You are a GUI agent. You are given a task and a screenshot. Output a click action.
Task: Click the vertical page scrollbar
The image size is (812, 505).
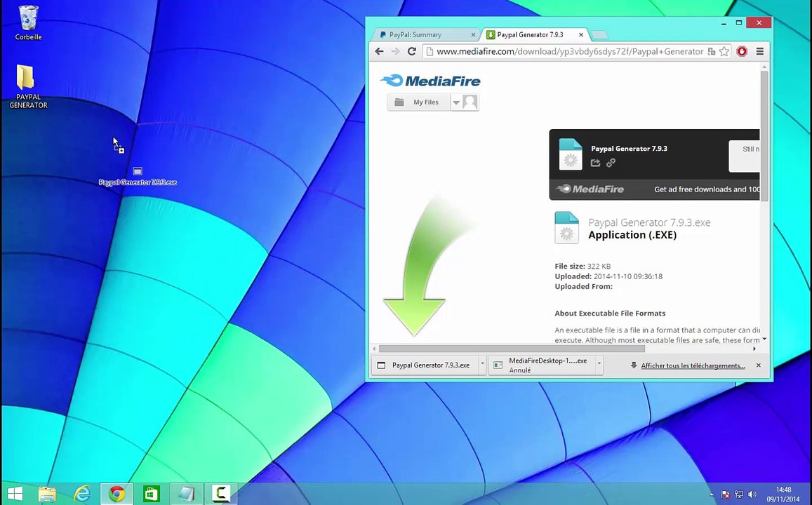(764, 137)
